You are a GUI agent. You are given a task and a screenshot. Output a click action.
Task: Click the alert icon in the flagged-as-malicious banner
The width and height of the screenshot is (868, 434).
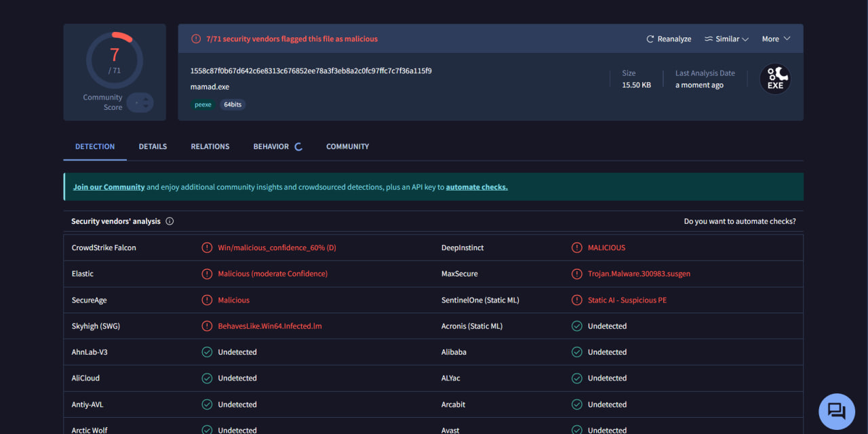coord(196,39)
